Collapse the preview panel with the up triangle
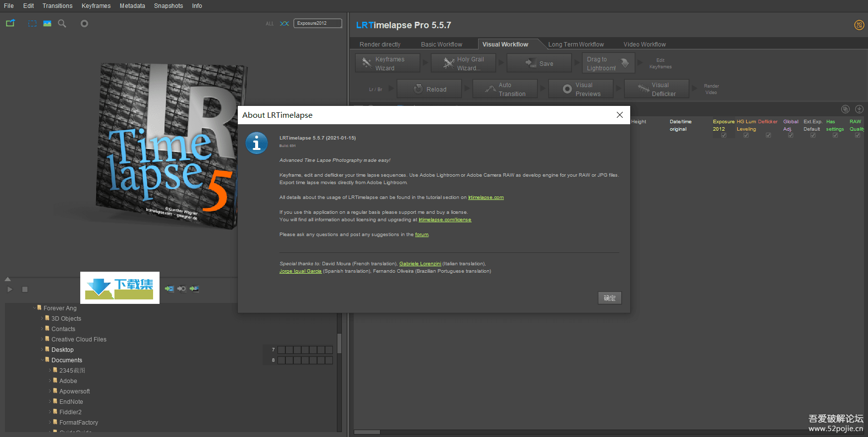Screen dimensions: 868x437 point(7,279)
